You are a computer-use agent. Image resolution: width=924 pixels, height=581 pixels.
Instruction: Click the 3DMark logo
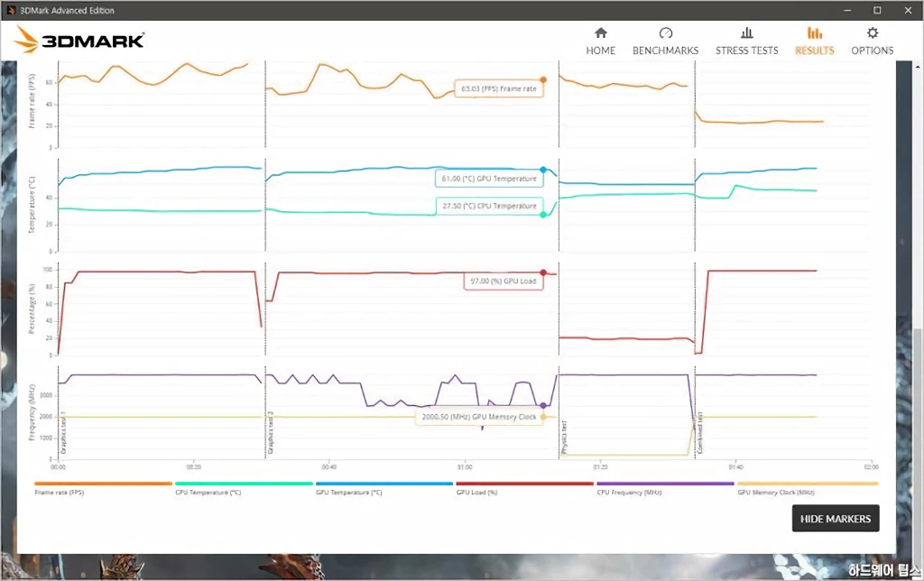[79, 40]
